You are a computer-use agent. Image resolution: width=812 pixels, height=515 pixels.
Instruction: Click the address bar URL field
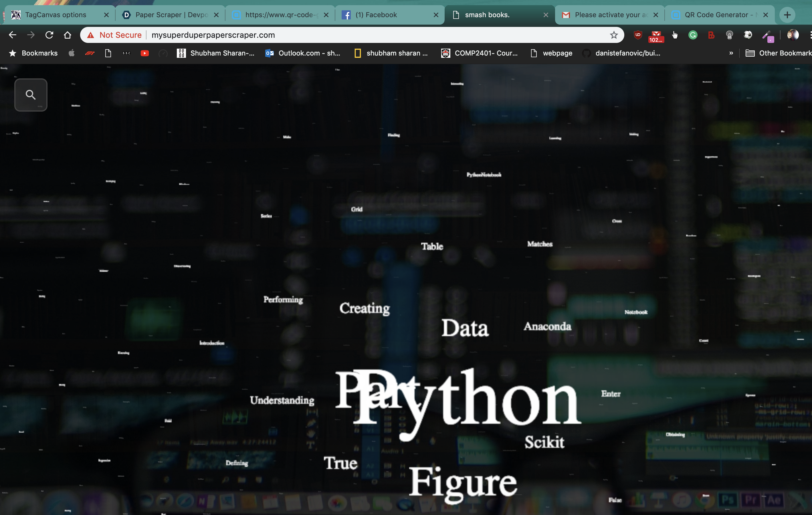(x=371, y=35)
